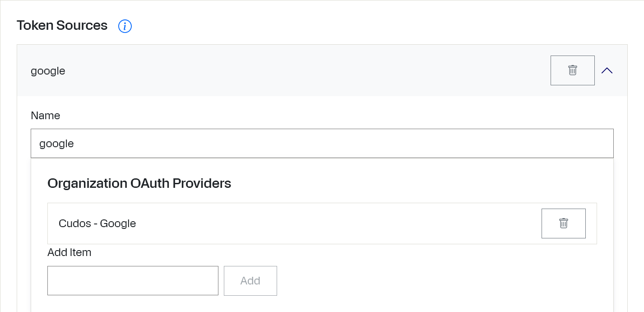Focus the Name input containing google

[322, 144]
